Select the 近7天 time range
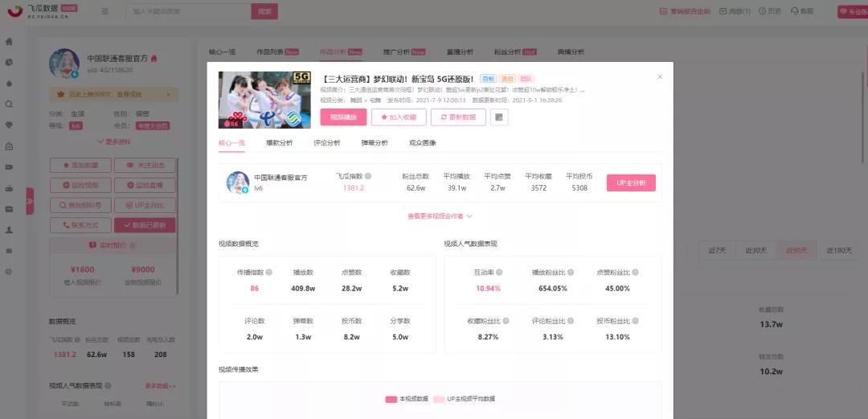 point(717,250)
